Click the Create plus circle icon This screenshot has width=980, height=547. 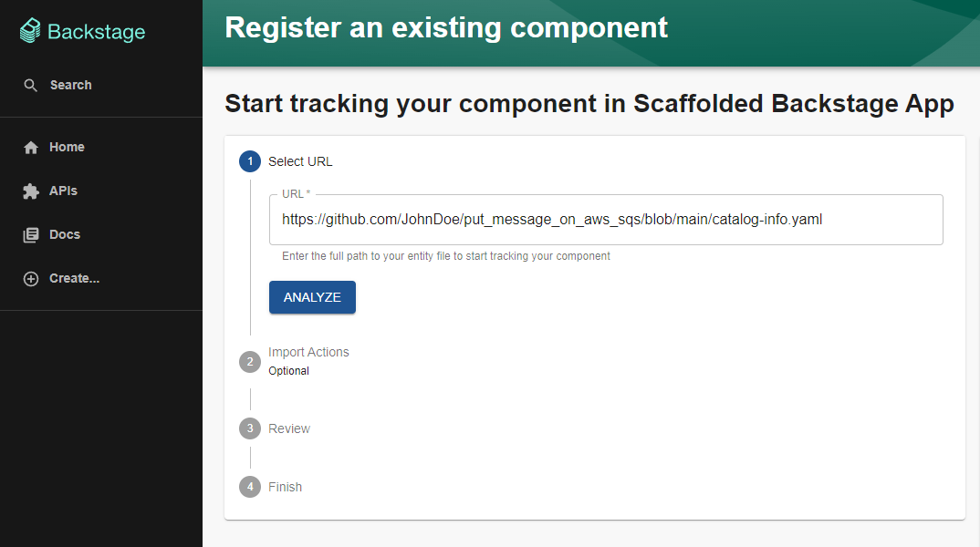point(31,279)
